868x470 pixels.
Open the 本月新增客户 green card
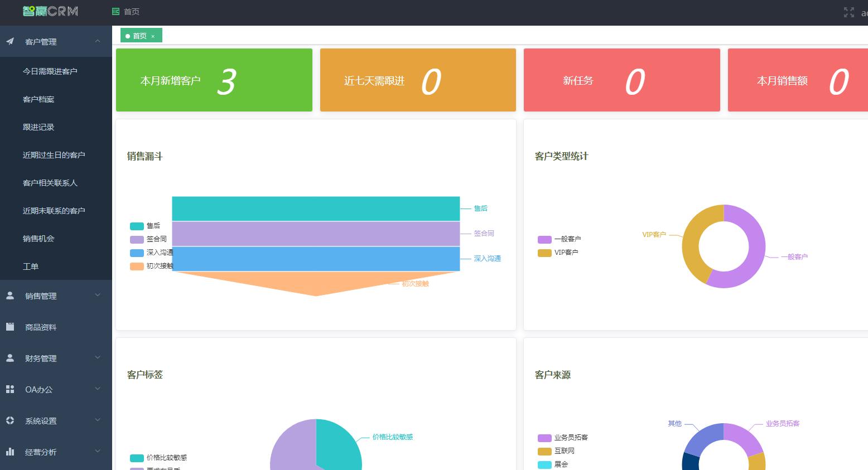[214, 80]
